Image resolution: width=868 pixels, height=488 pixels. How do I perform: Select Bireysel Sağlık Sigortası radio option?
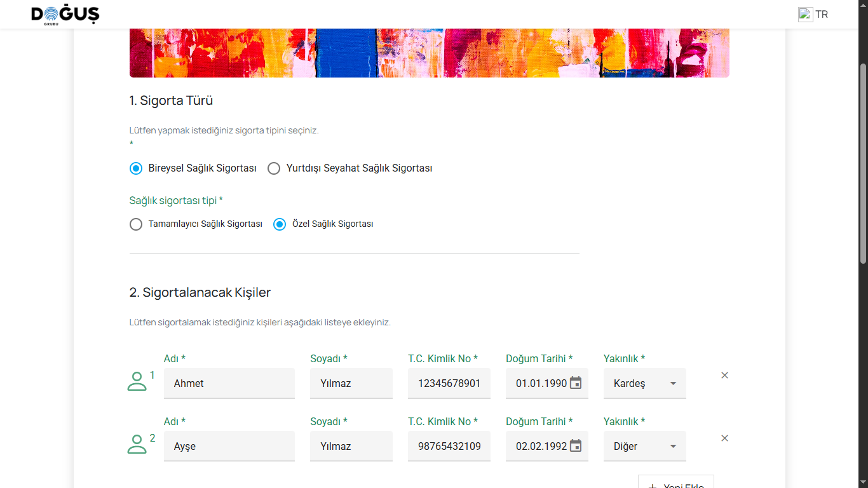(x=136, y=168)
